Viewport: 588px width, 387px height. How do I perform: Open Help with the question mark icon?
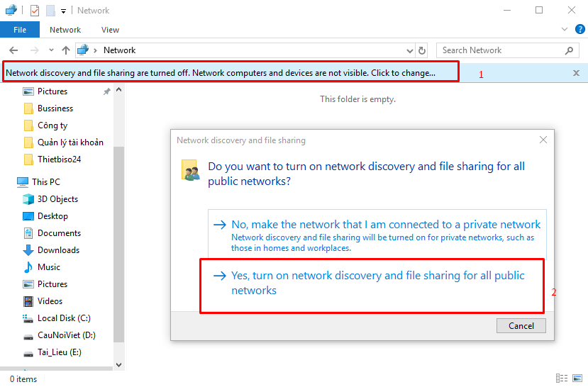(579, 29)
